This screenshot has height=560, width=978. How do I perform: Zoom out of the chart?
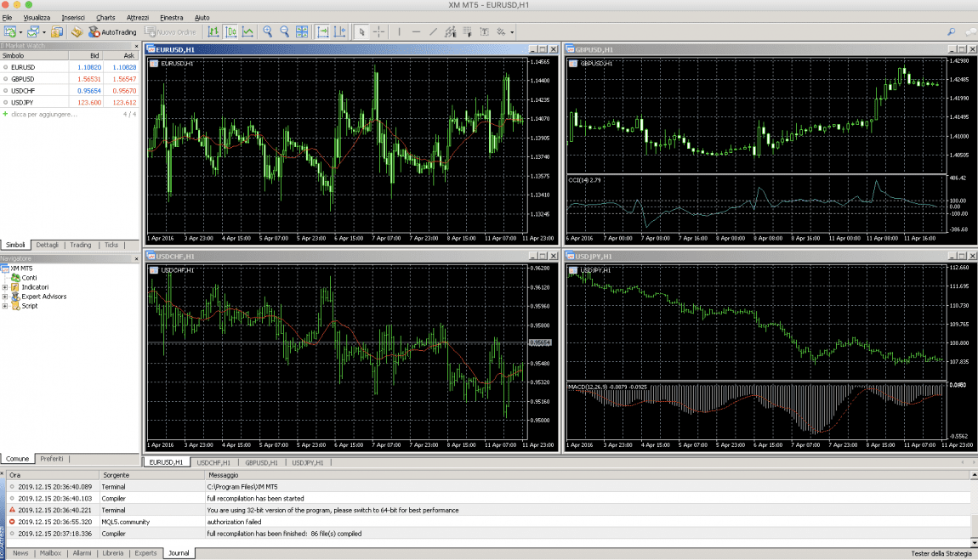point(284,31)
